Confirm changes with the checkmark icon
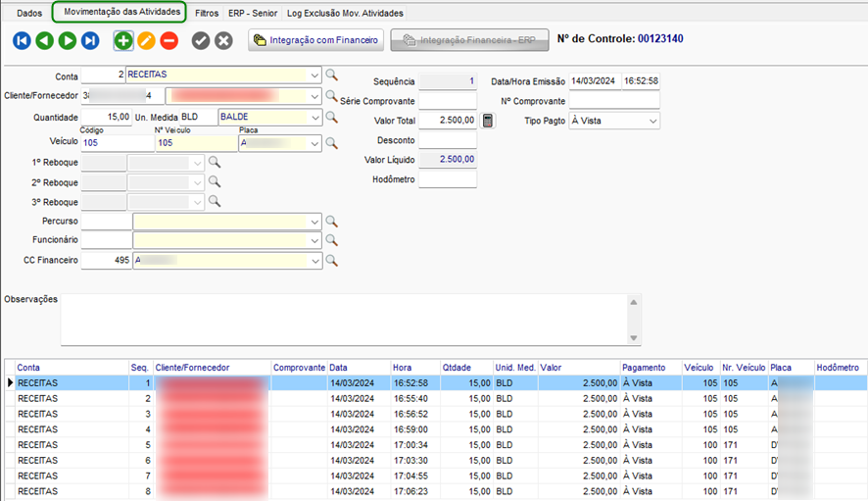868x501 pixels. point(201,40)
